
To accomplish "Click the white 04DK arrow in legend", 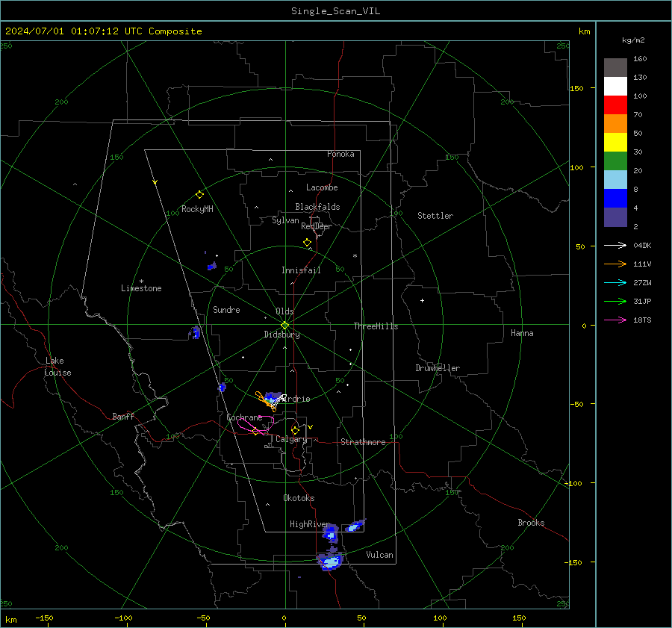I will coord(615,245).
